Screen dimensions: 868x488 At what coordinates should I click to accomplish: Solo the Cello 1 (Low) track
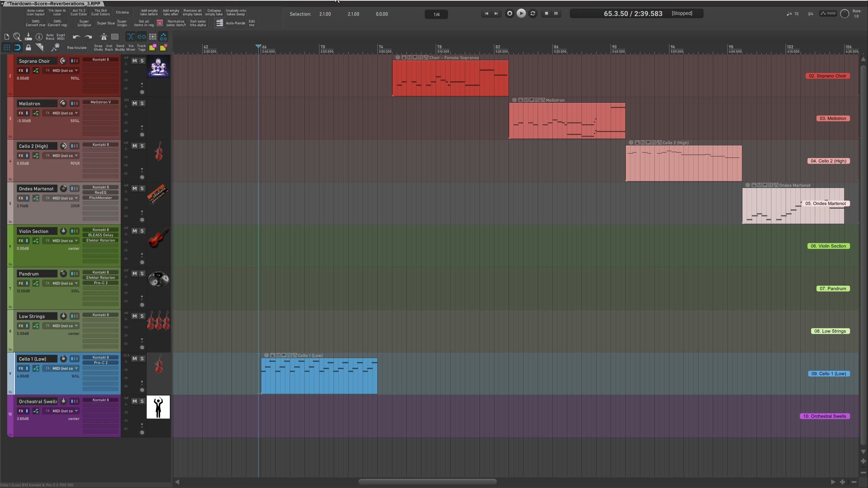[142, 359]
